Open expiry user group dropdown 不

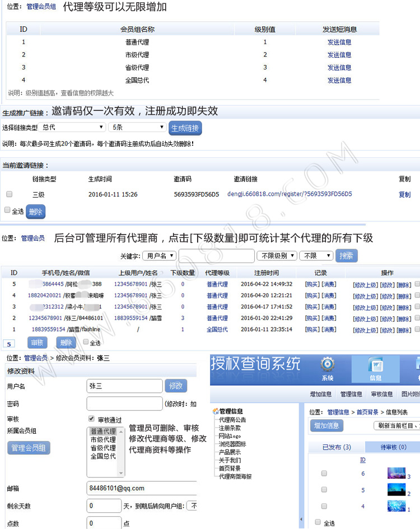pyautogui.click(x=192, y=505)
